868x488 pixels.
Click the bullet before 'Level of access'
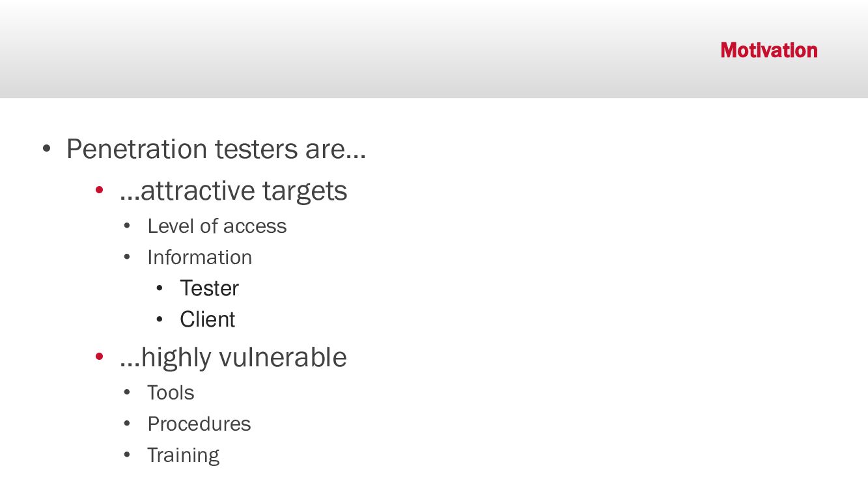pyautogui.click(x=127, y=225)
